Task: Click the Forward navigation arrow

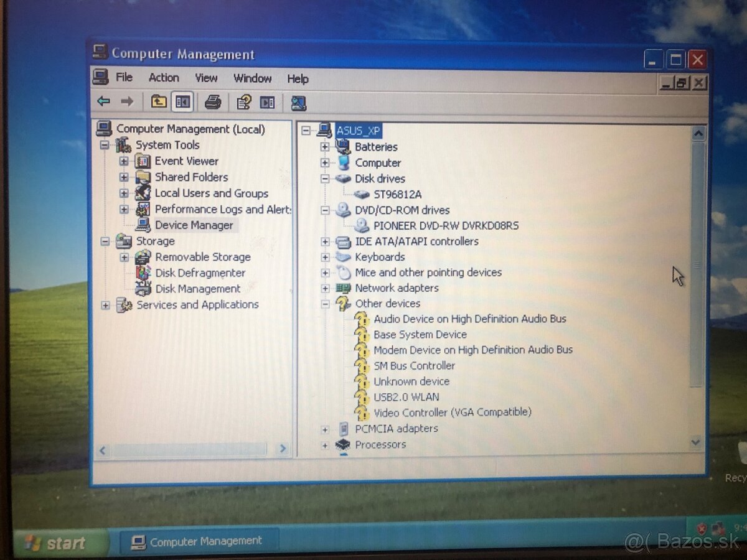Action: (x=127, y=101)
